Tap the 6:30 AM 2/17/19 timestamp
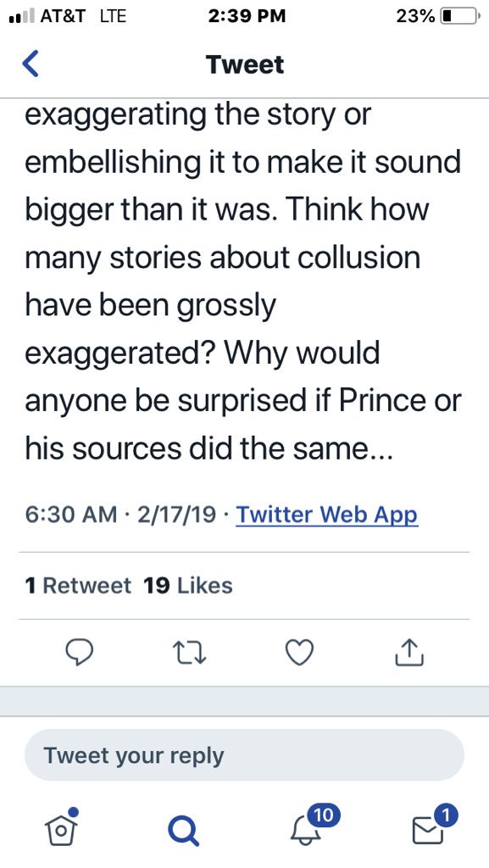Screen dimensions: 489x868 [x=120, y=515]
